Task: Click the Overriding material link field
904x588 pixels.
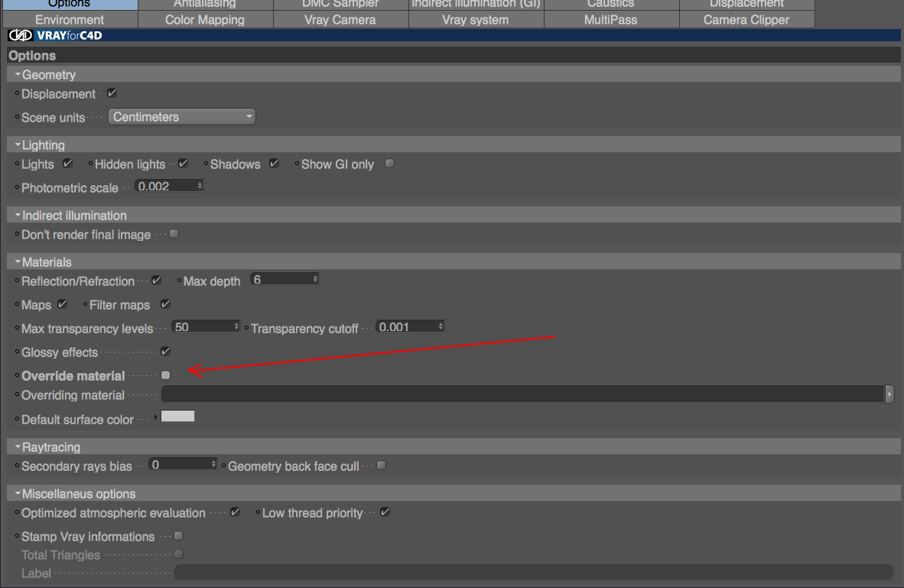Action: (x=522, y=395)
